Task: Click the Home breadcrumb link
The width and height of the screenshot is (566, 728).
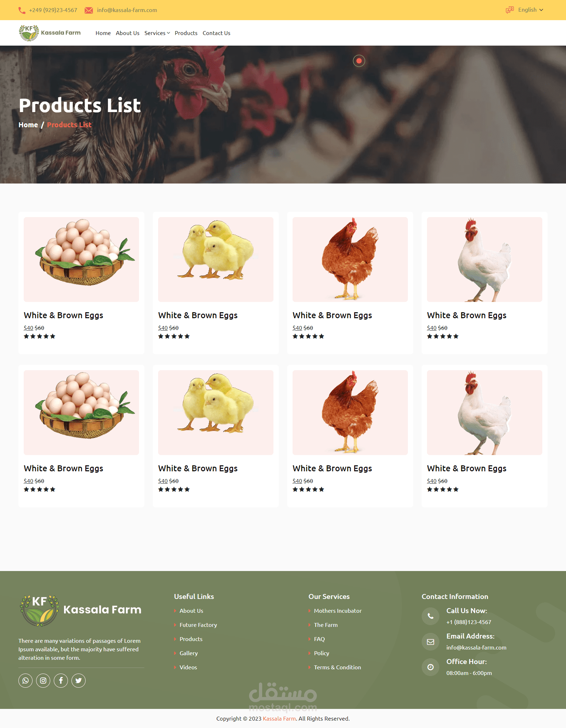Action: [28, 125]
